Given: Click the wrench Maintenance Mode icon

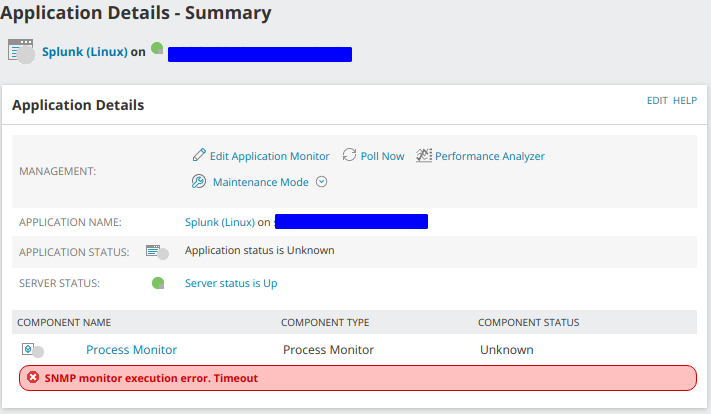Looking at the screenshot, I should pos(199,181).
